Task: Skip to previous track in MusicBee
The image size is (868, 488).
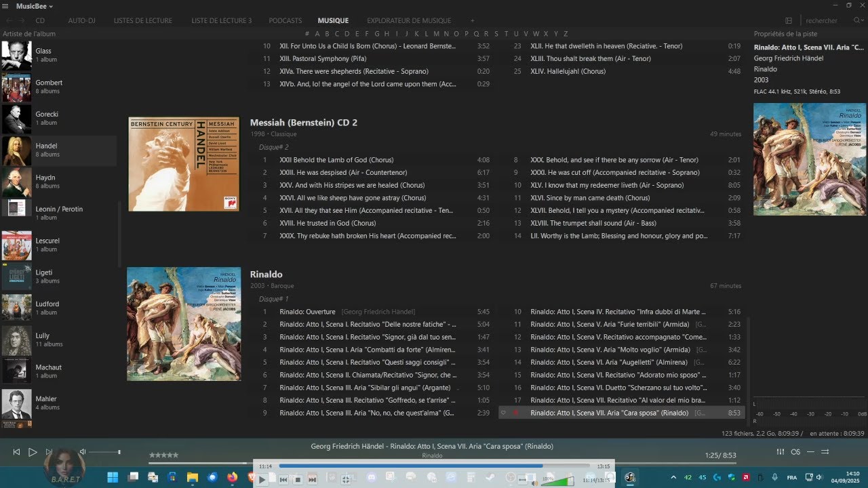Action: 16,452
